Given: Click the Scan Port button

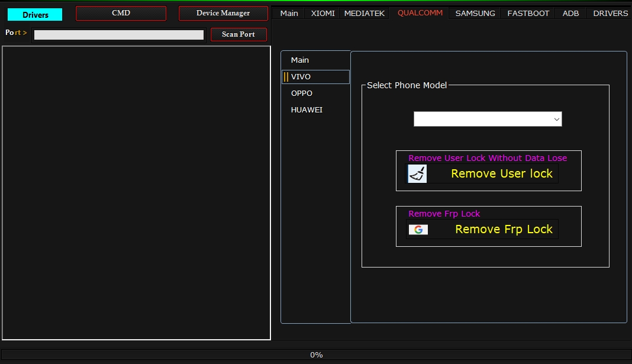Looking at the screenshot, I should tap(238, 34).
